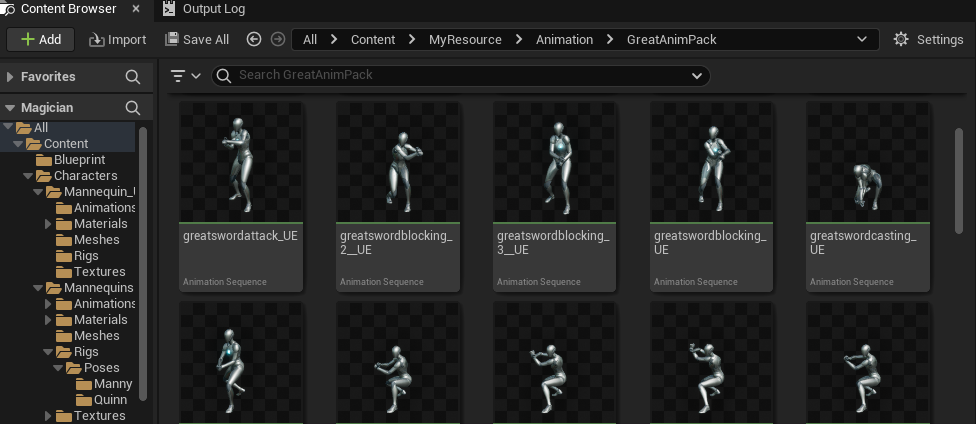Search in Magician magnifier icon
The width and height of the screenshot is (976, 424).
click(133, 108)
